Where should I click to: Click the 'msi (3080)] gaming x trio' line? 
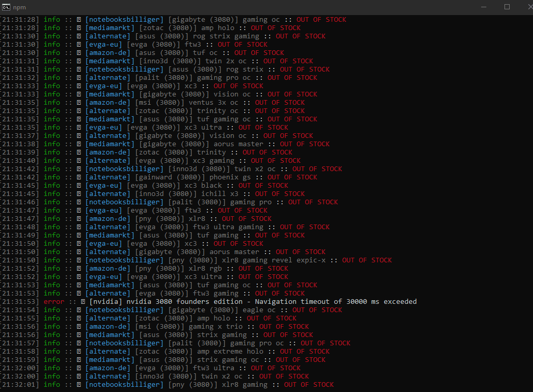coord(155,327)
